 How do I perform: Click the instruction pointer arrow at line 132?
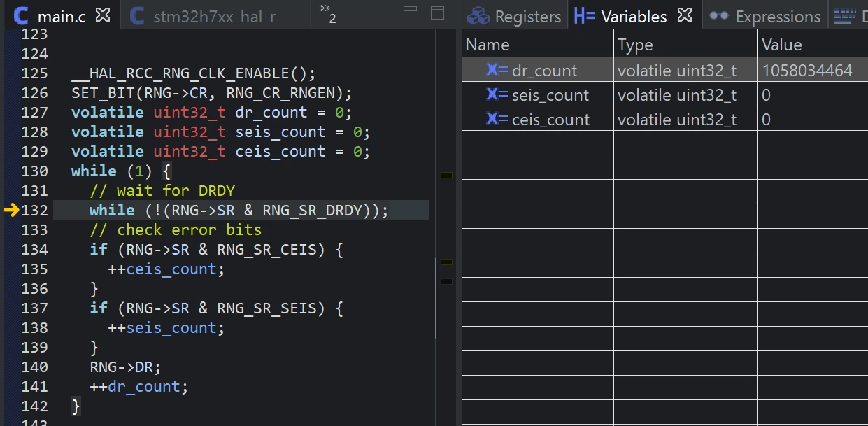[12, 210]
